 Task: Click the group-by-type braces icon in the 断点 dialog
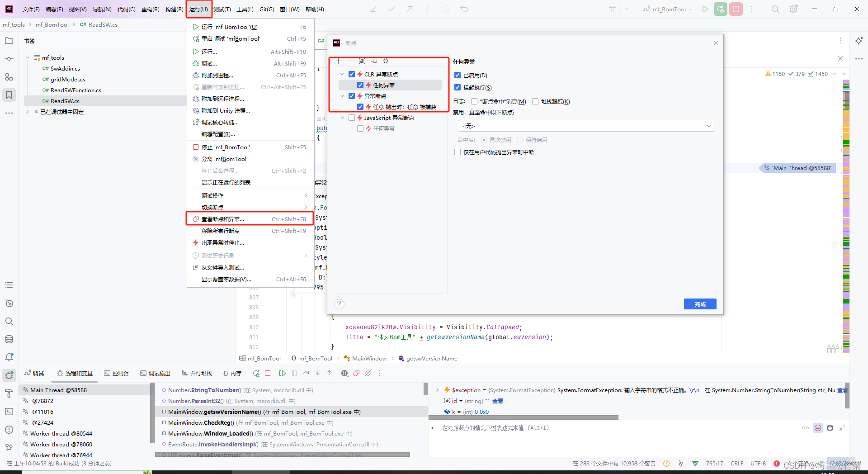pos(386,61)
